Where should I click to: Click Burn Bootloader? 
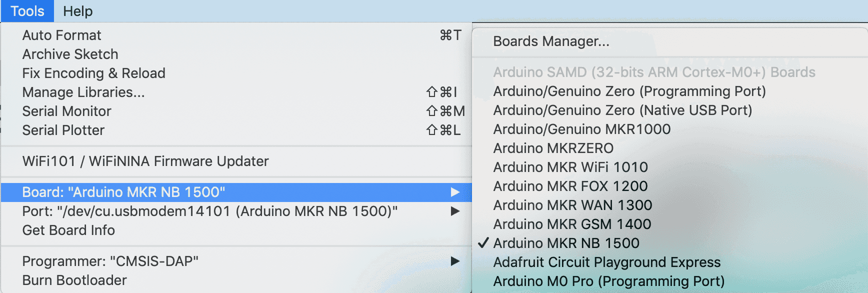pyautogui.click(x=74, y=280)
